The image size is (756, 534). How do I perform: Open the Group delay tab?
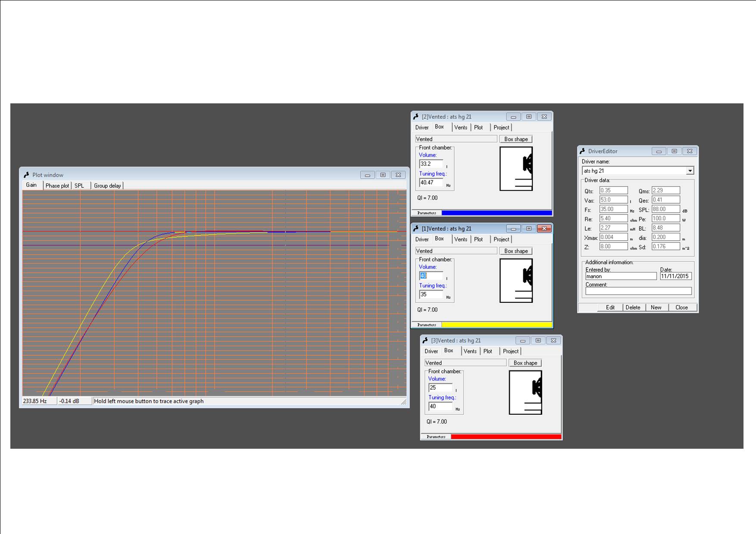click(x=107, y=186)
